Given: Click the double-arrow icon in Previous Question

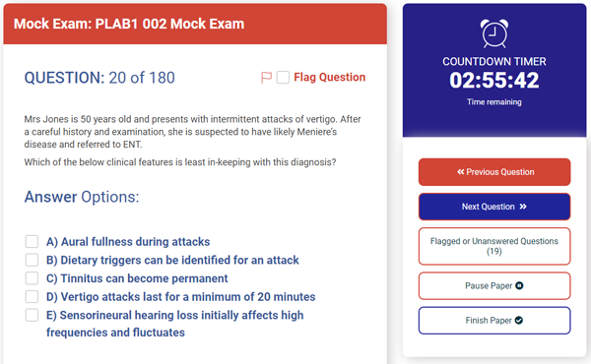Looking at the screenshot, I should [461, 171].
